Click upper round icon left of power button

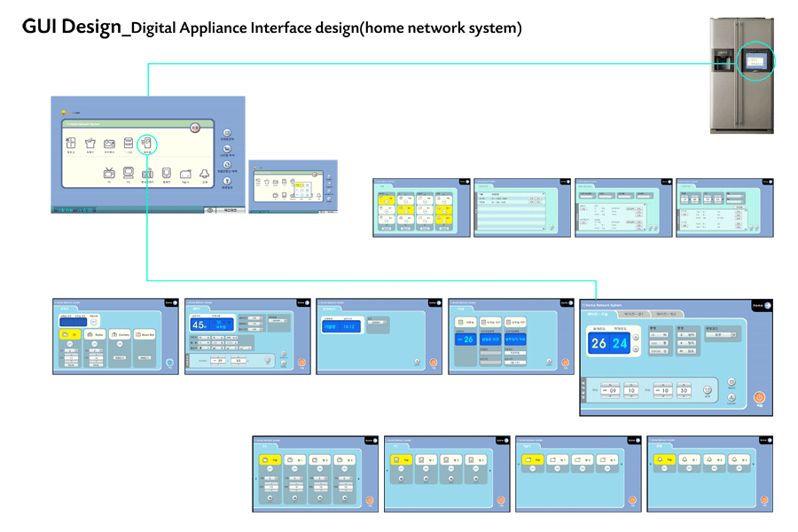(x=731, y=382)
